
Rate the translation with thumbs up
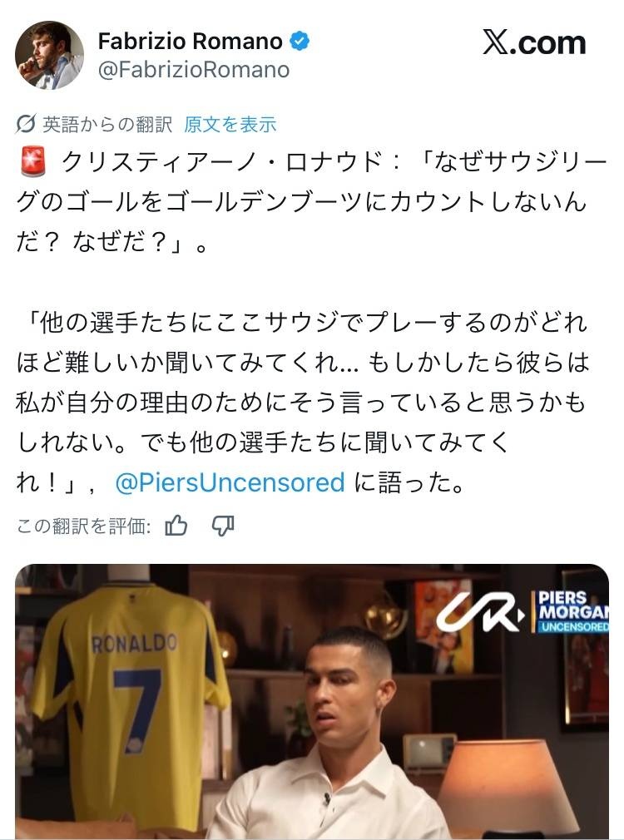point(176,526)
